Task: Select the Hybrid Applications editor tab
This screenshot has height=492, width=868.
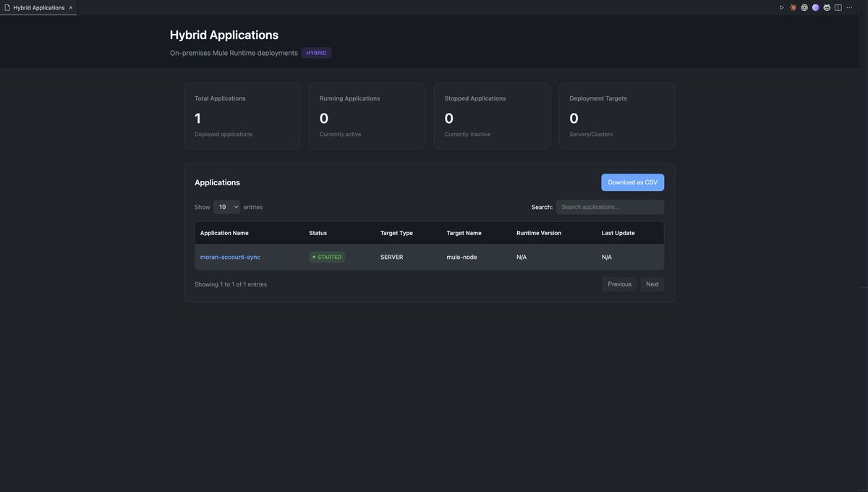Action: coord(38,7)
